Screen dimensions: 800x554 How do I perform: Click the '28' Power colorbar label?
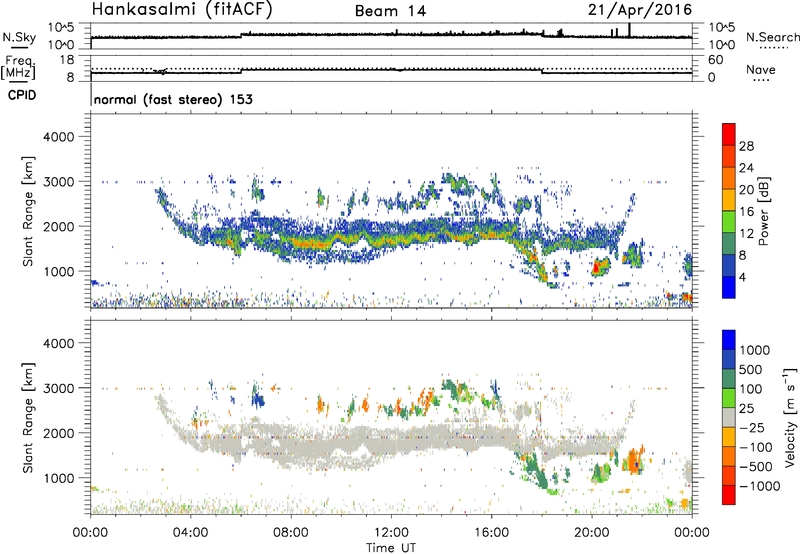[x=746, y=146]
